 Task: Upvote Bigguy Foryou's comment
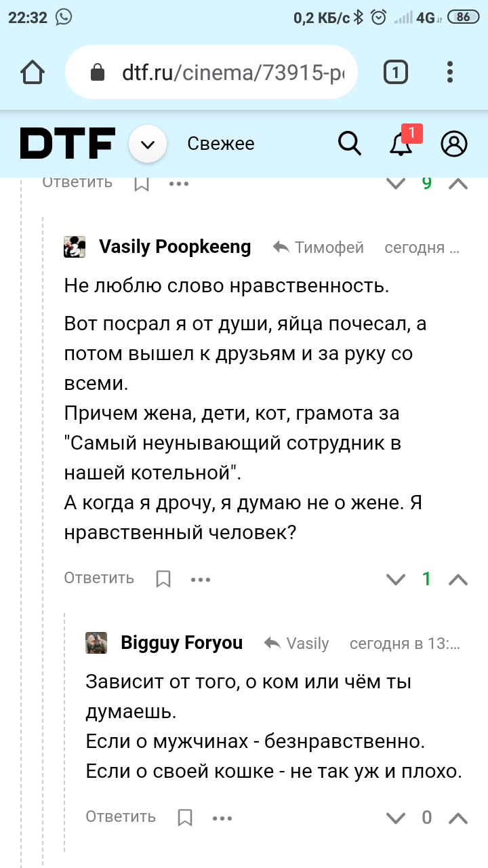tap(459, 818)
